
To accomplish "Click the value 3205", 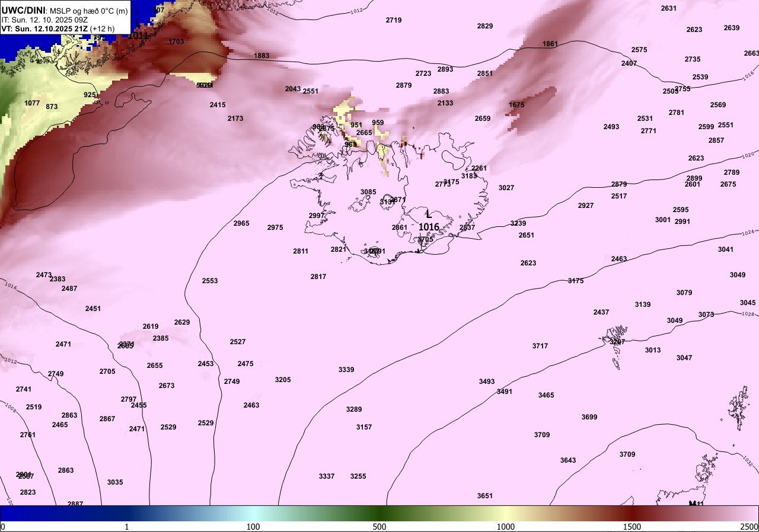I will pos(283,380).
